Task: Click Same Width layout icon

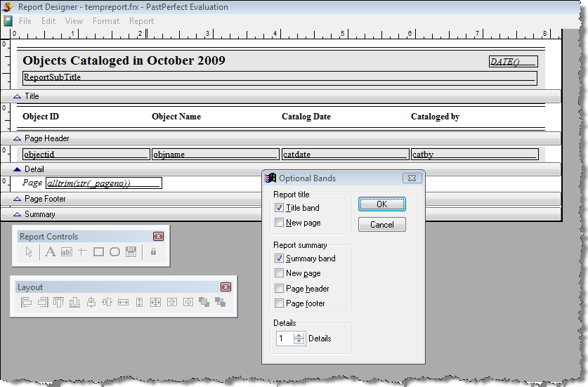Action: click(123, 302)
